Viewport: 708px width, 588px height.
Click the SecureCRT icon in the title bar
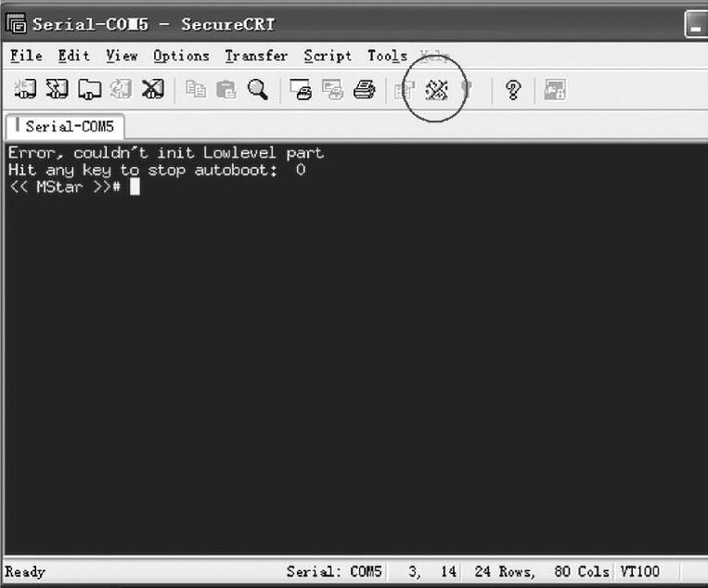click(x=17, y=23)
